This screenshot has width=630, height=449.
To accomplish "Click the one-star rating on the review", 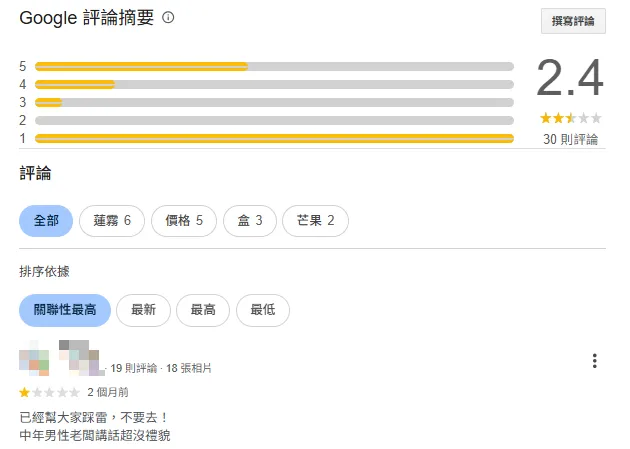I will 49,392.
